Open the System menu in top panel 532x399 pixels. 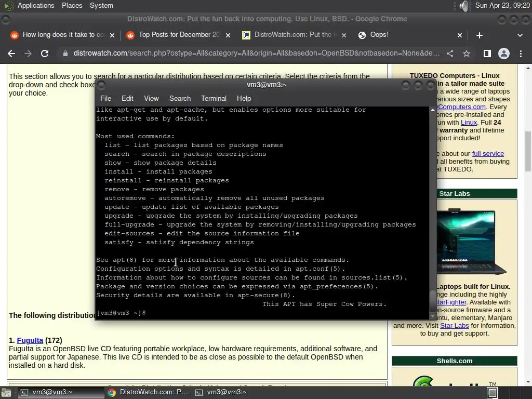click(101, 5)
